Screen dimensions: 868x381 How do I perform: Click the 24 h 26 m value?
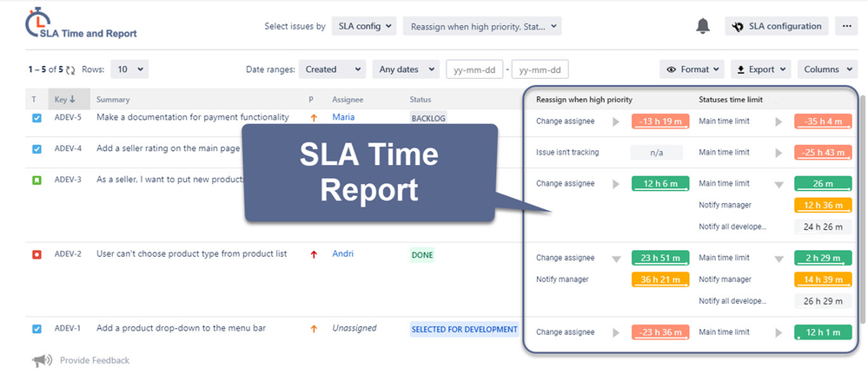pos(823,227)
